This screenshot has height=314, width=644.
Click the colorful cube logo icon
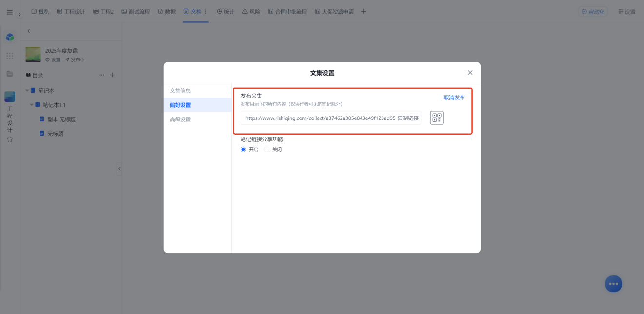pos(10,37)
